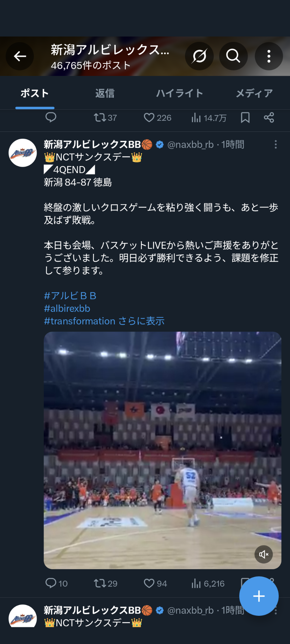This screenshot has height=644, width=290.
Task: Tap the circular slashed icon in header
Action: click(199, 56)
